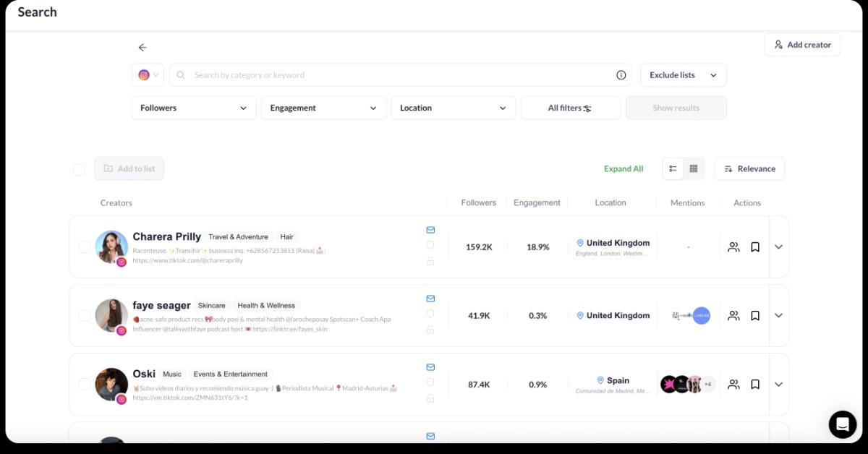The width and height of the screenshot is (868, 454).
Task: Click the Engagement column header
Action: pos(537,202)
